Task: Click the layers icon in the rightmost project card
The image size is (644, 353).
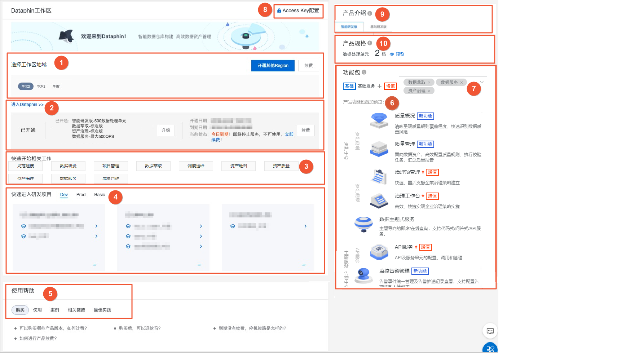Action: click(233, 226)
